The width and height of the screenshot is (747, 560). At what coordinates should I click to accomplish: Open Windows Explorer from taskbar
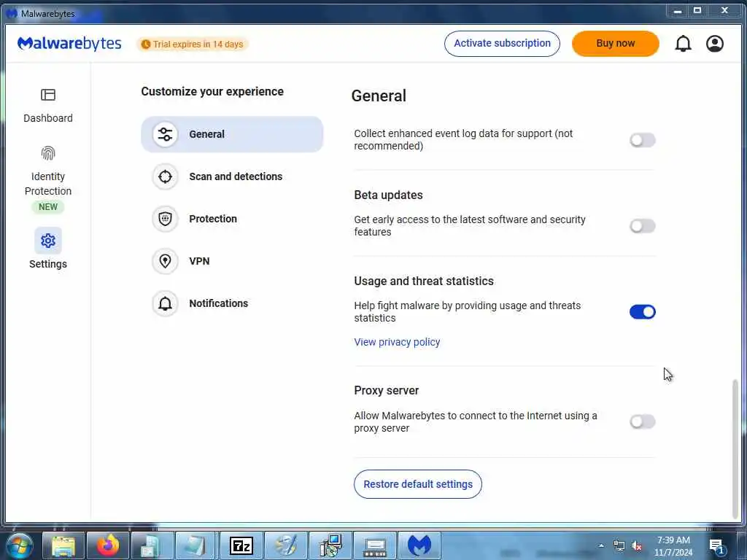pyautogui.click(x=63, y=545)
